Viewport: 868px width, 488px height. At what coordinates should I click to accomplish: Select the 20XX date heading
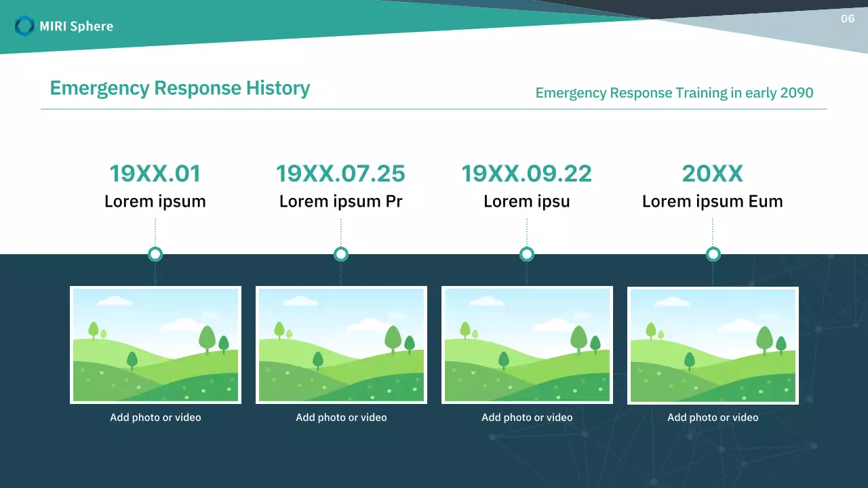[713, 174]
